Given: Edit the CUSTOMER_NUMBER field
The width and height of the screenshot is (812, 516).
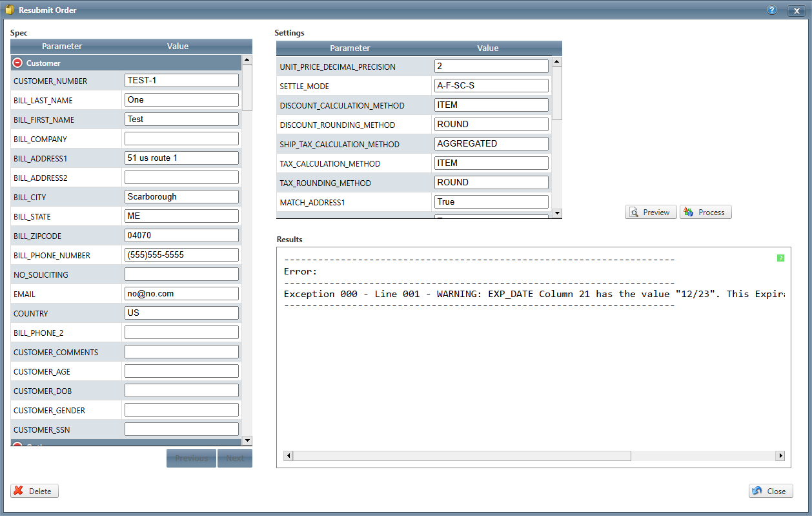Looking at the screenshot, I should pos(181,80).
